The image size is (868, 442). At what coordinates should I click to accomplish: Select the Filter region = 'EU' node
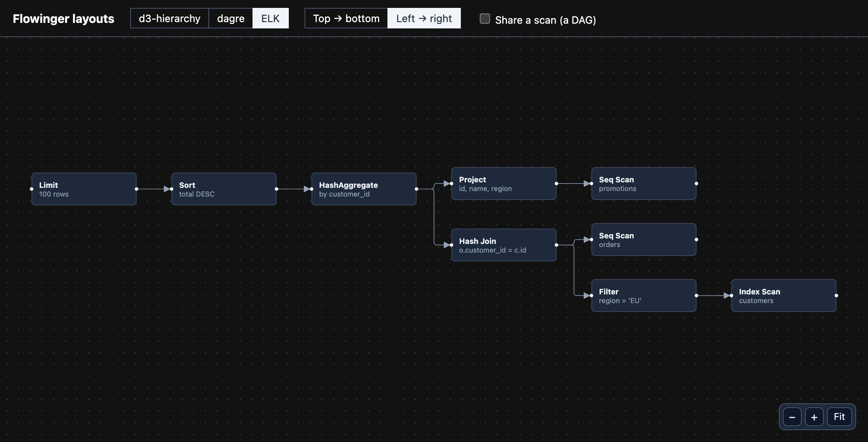(x=644, y=296)
